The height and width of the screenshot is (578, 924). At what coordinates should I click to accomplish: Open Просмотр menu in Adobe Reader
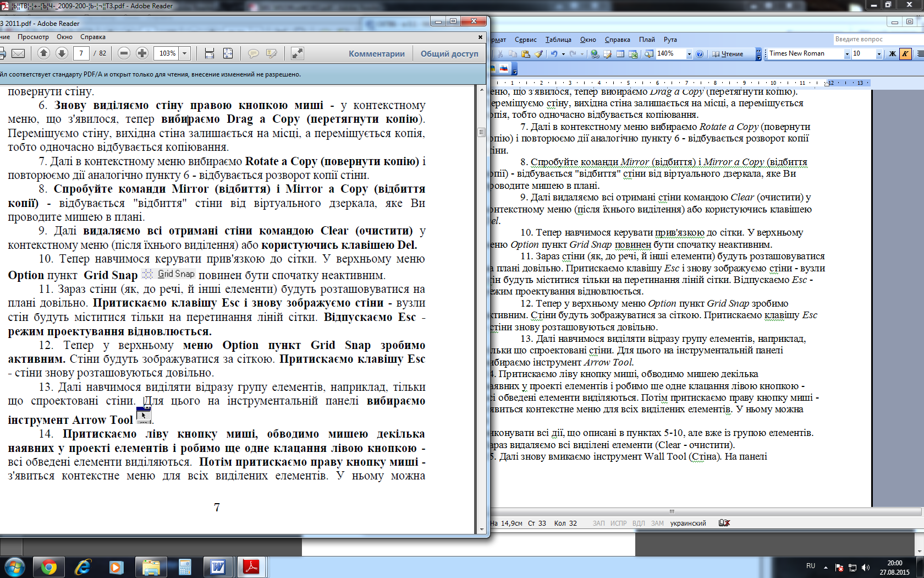33,37
